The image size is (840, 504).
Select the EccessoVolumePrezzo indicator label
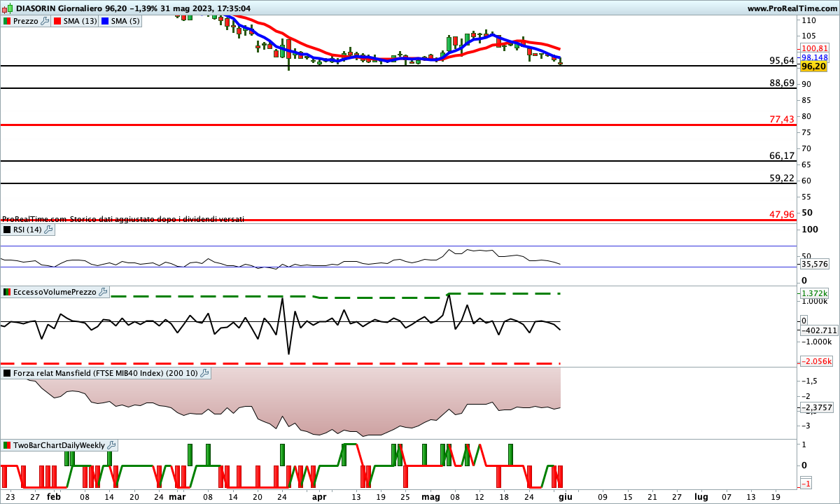click(55, 292)
